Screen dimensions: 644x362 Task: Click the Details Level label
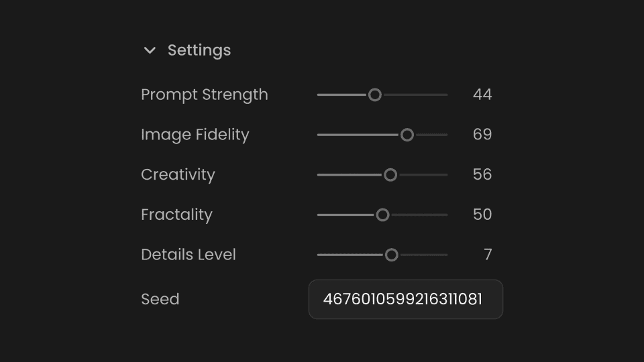point(189,255)
